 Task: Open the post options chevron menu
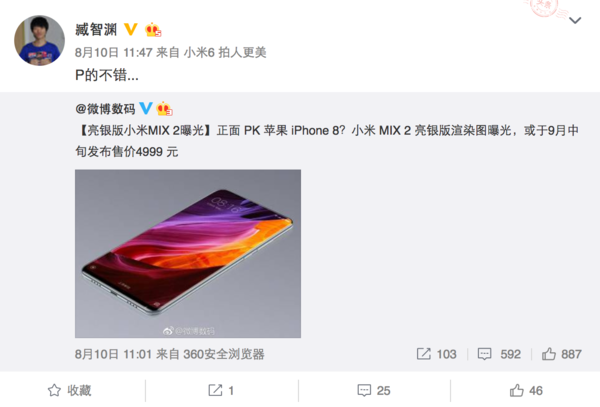tap(575, 20)
